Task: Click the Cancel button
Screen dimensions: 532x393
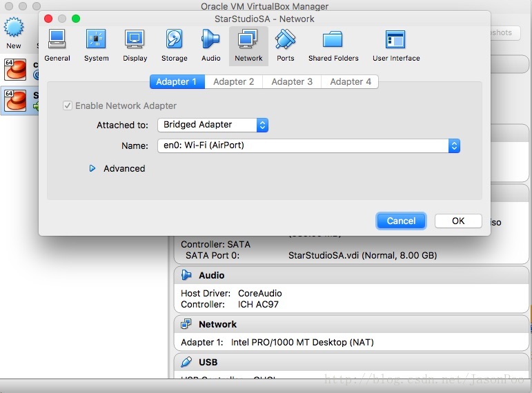Action: pos(401,221)
